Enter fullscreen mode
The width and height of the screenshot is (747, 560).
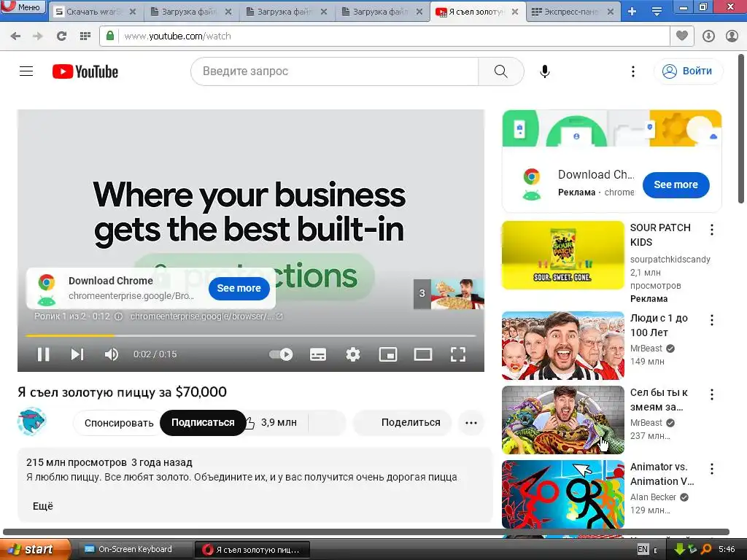[458, 354]
